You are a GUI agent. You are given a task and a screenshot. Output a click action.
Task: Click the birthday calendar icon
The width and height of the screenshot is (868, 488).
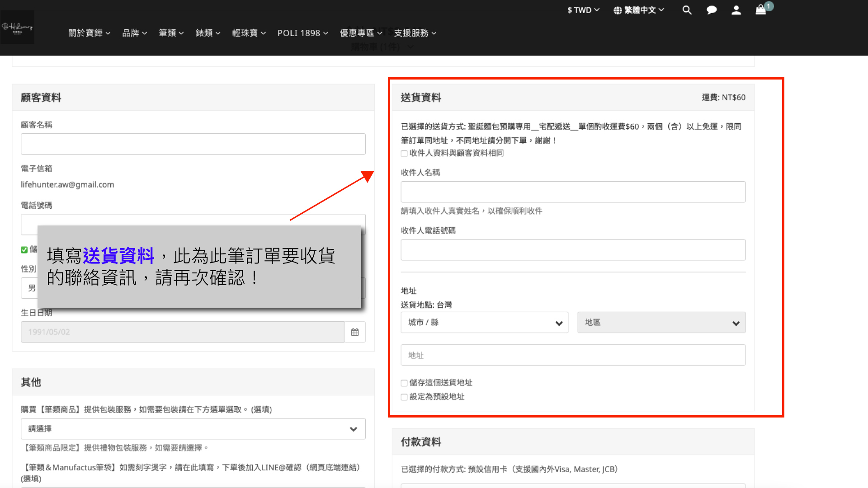click(355, 332)
